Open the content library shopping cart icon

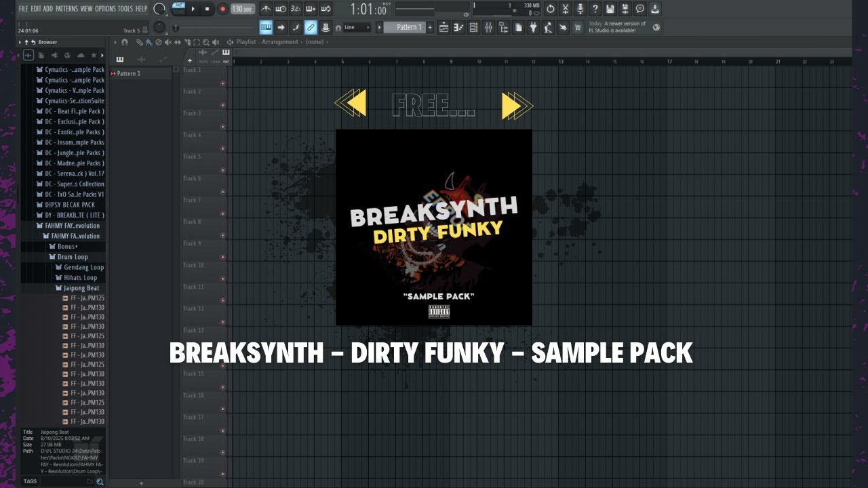tap(578, 27)
